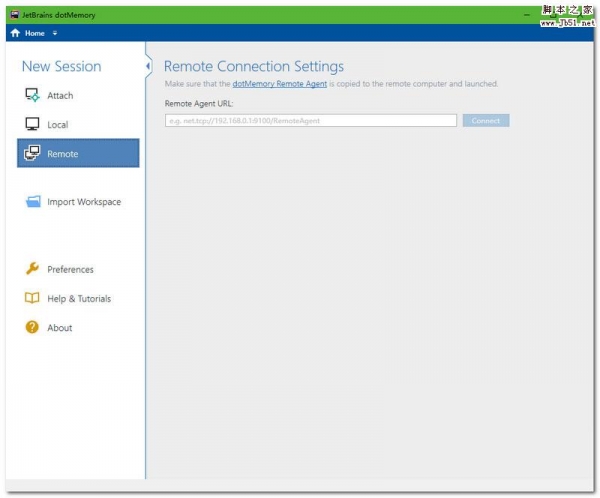
Task: Collapse the New Session side panel
Action: (148, 66)
